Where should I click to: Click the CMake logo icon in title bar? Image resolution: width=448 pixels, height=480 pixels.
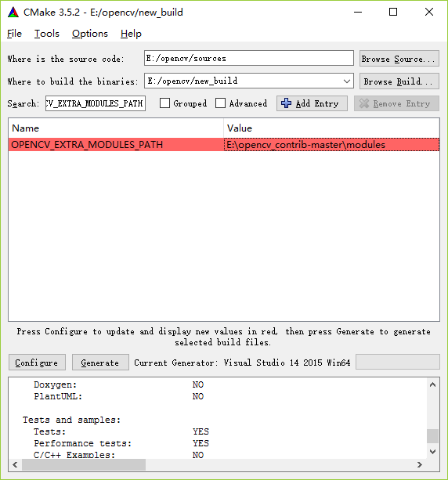pyautogui.click(x=13, y=13)
